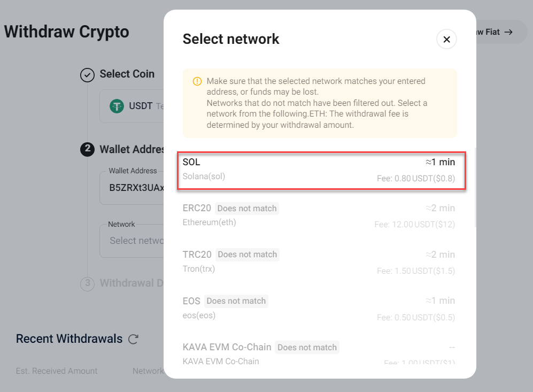Screen dimensions: 533x392
Task: Choose the KAVA EVM Co-Chain network
Action: (x=319, y=353)
